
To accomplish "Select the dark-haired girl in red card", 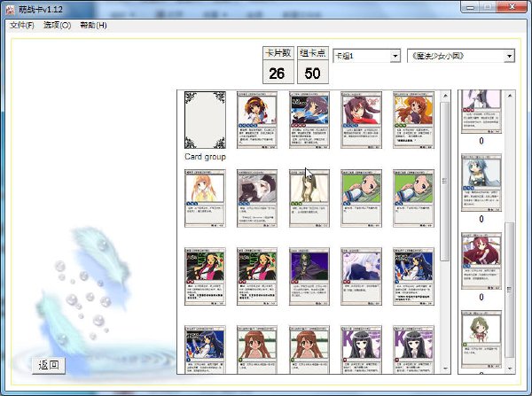I will (x=362, y=120).
